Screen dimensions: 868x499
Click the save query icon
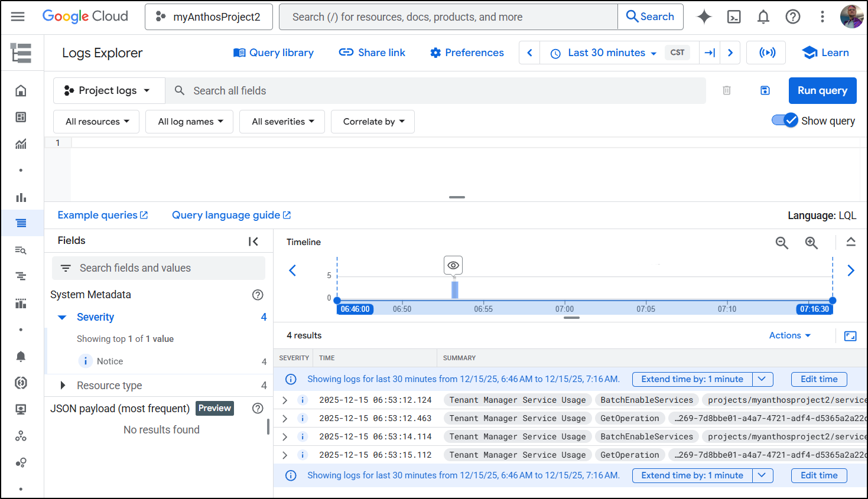[765, 90]
